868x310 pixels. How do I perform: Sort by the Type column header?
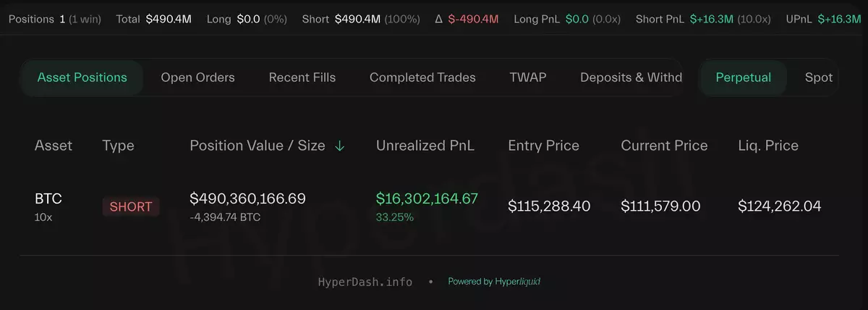(x=118, y=146)
